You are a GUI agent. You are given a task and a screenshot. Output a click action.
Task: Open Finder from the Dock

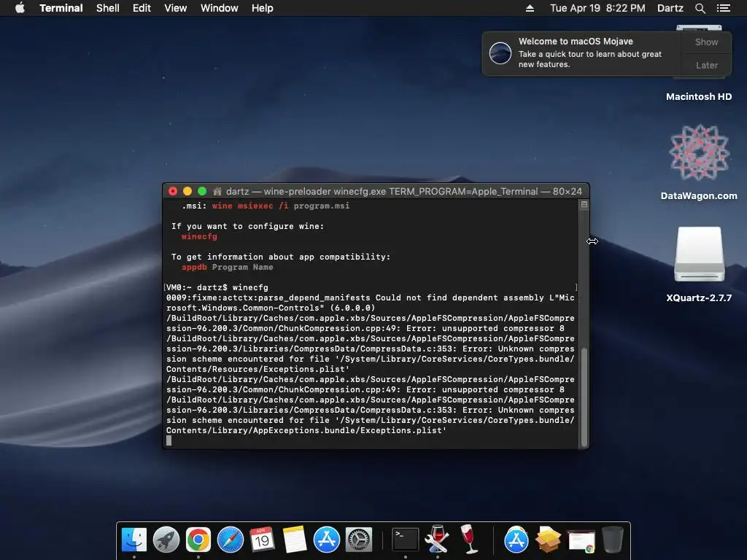click(x=134, y=540)
